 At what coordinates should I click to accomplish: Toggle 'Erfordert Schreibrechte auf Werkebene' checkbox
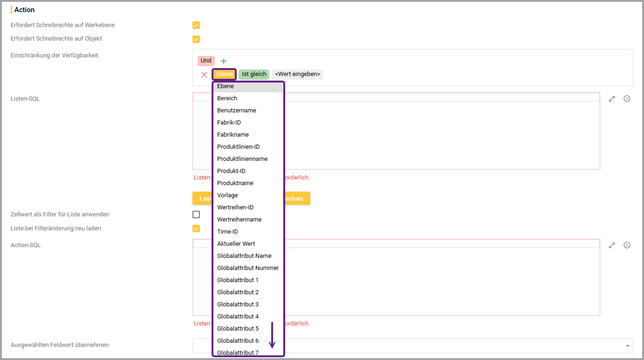click(196, 25)
